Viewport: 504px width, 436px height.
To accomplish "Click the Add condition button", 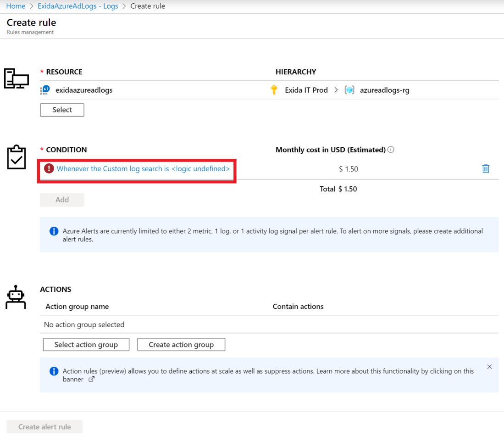I will point(62,200).
